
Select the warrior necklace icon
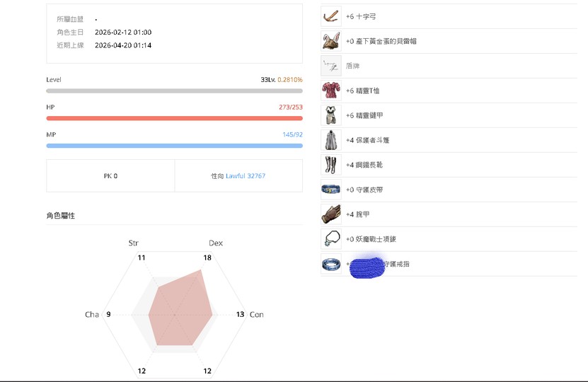coord(331,239)
